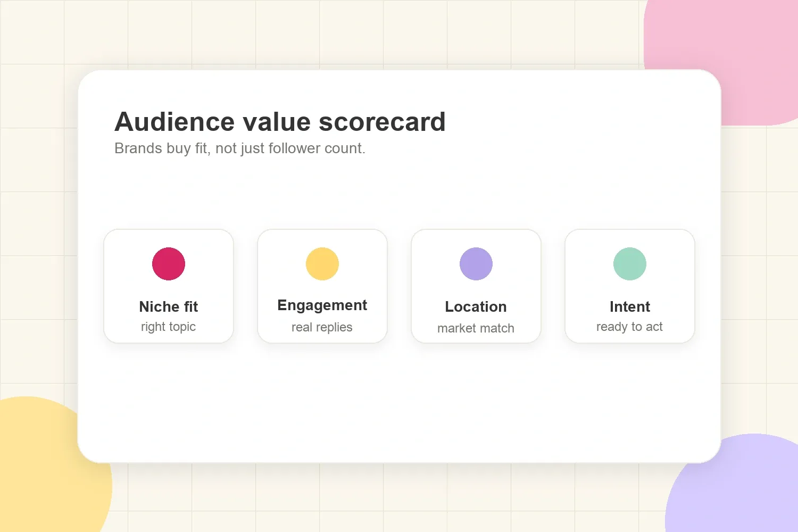Image resolution: width=798 pixels, height=532 pixels.
Task: Select the "Engagement" heading
Action: tap(322, 305)
